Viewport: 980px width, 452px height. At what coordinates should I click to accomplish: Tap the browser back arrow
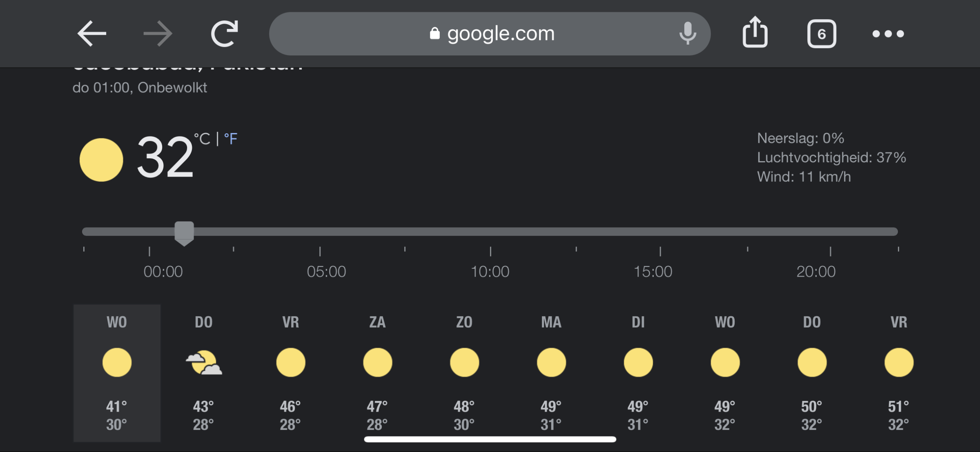point(92,33)
